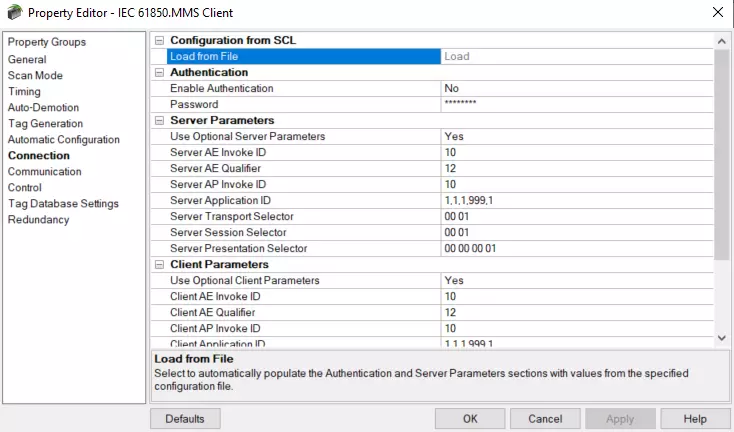Close the Property Editor window
The image size is (734, 432).
[718, 12]
